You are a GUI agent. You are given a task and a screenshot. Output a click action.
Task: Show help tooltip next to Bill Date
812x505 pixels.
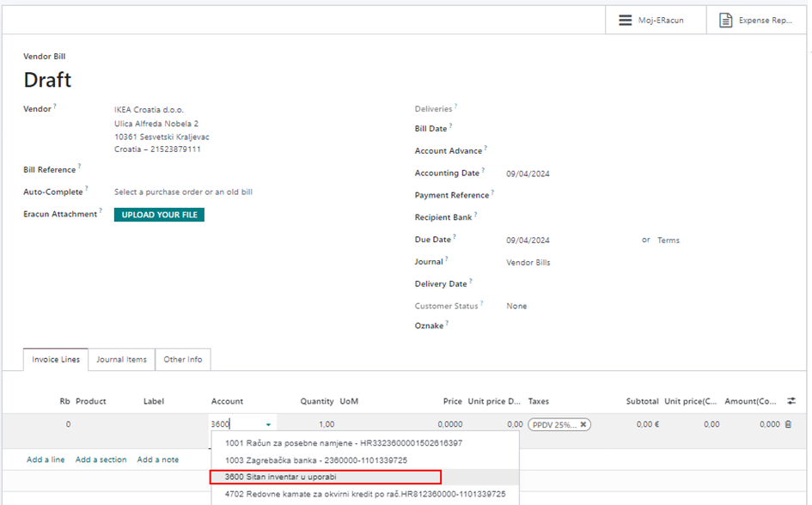[x=450, y=126]
